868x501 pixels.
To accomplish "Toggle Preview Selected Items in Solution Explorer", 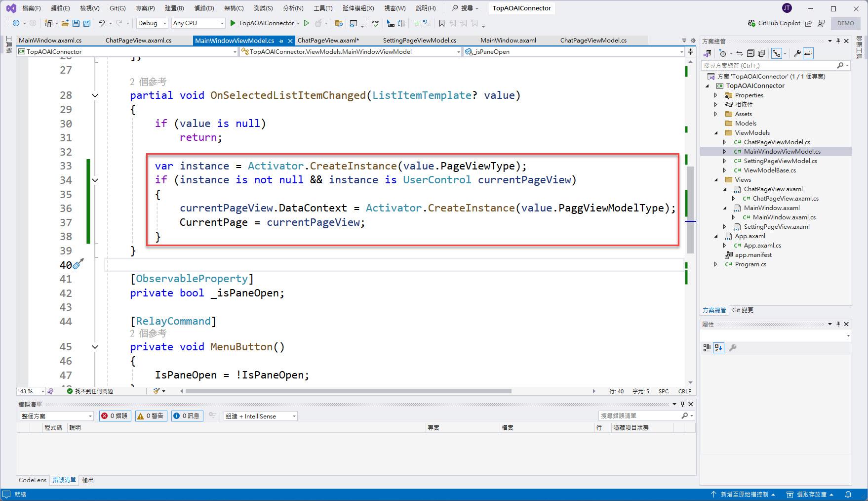I will pos(808,53).
